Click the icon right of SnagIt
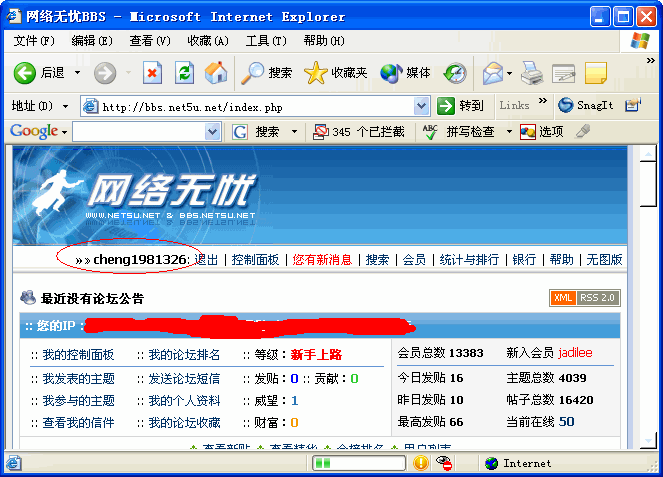 tap(633, 105)
